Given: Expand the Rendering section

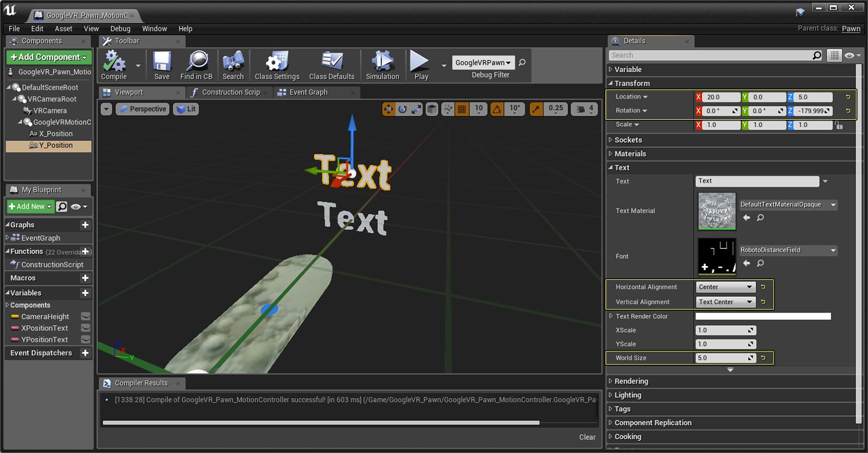Looking at the screenshot, I should 631,381.
